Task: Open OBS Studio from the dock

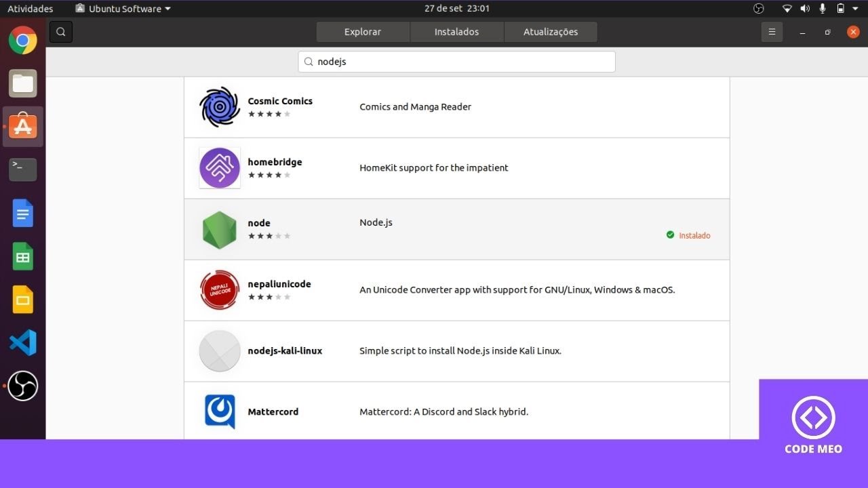Action: pyautogui.click(x=23, y=386)
